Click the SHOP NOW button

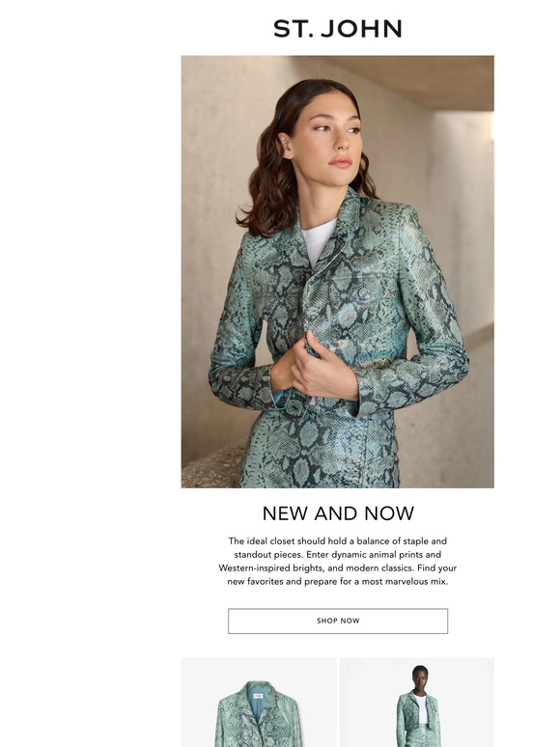click(x=338, y=621)
